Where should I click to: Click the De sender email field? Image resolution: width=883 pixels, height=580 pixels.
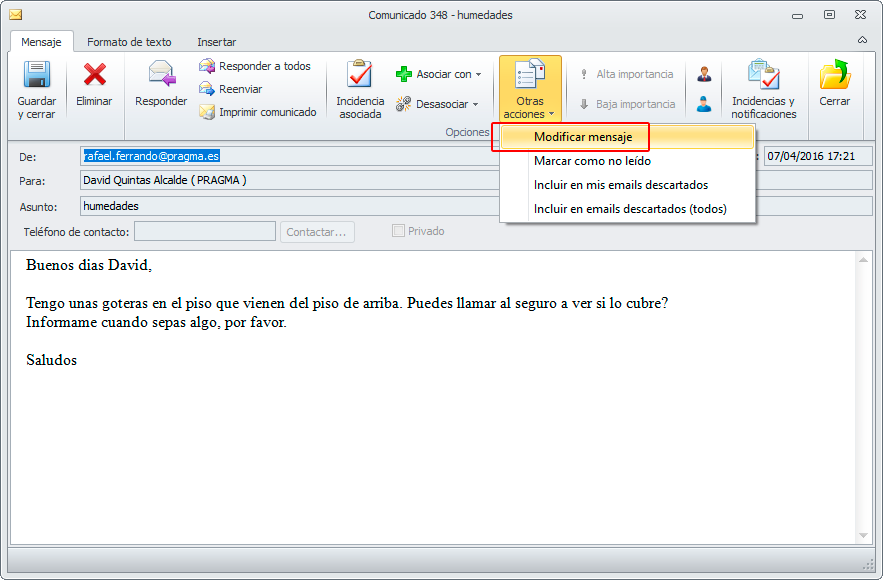coord(289,156)
